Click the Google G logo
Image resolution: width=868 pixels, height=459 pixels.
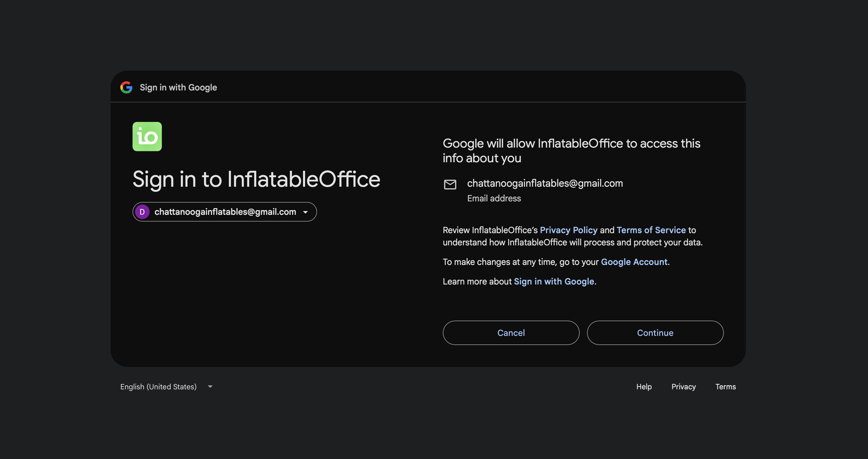coord(126,87)
